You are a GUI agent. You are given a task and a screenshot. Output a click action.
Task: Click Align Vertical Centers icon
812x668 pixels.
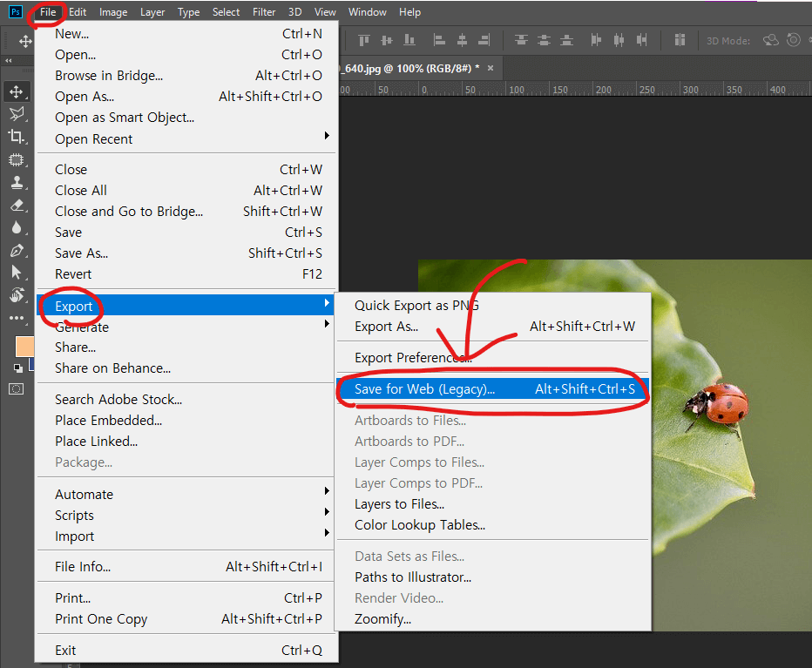pos(387,40)
